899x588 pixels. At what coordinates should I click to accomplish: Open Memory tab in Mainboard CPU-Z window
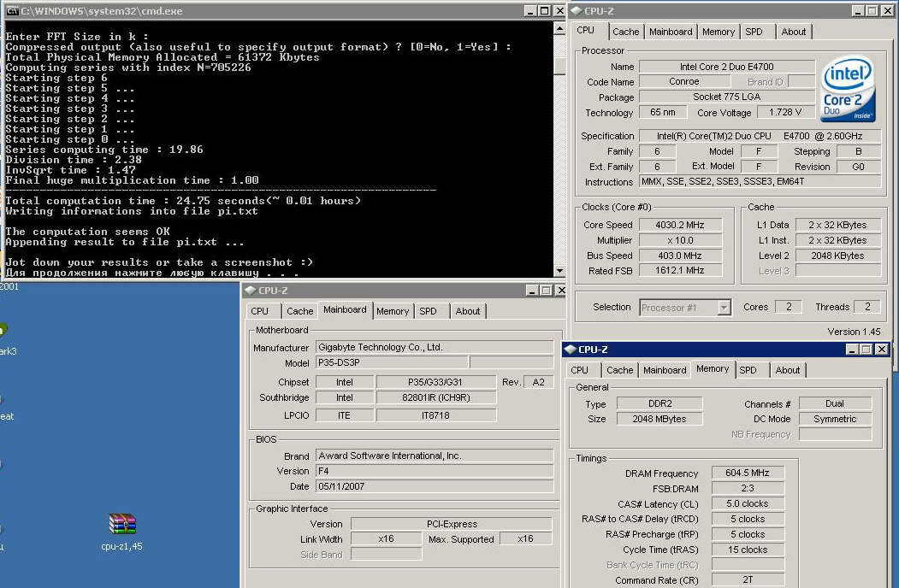point(393,311)
